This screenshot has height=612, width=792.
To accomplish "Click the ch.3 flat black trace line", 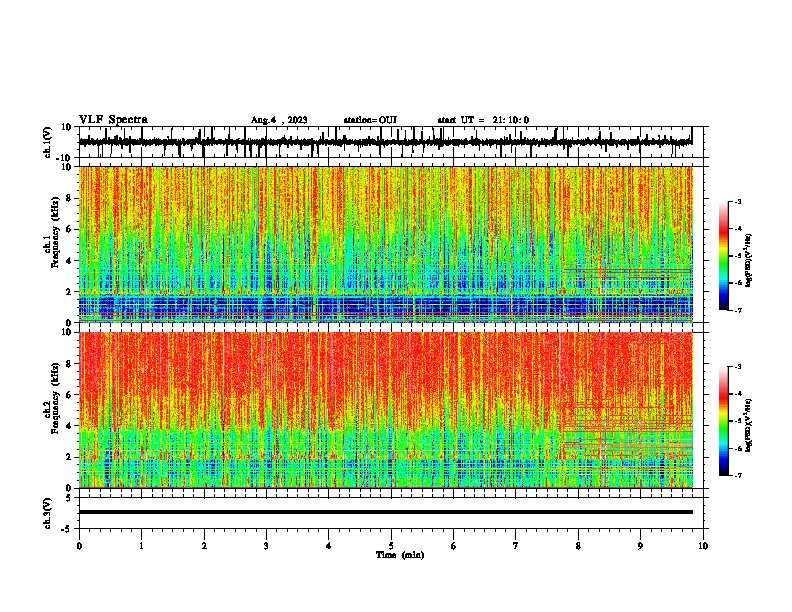I will [385, 512].
